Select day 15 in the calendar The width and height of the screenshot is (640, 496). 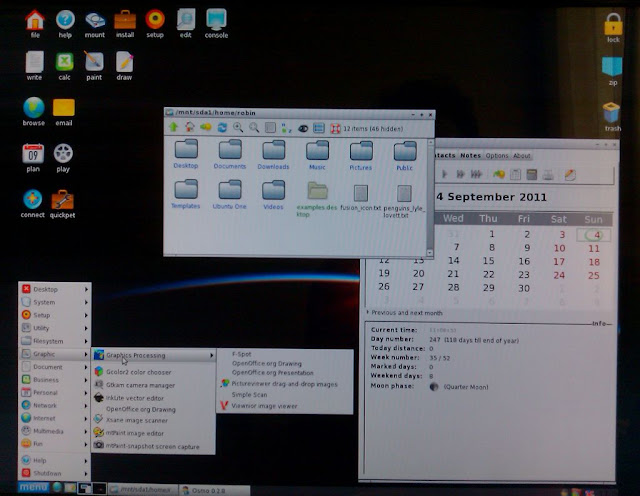coord(488,261)
